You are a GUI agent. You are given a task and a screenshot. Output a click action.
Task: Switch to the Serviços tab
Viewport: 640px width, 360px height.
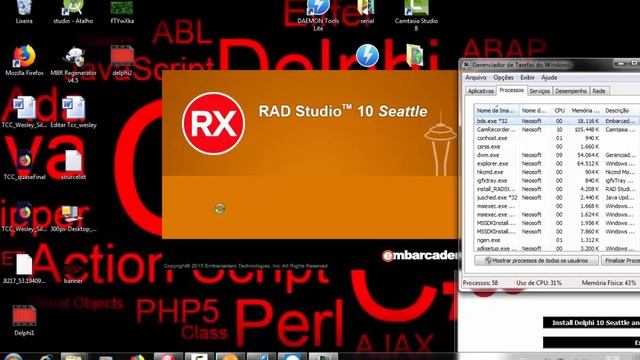tap(539, 91)
